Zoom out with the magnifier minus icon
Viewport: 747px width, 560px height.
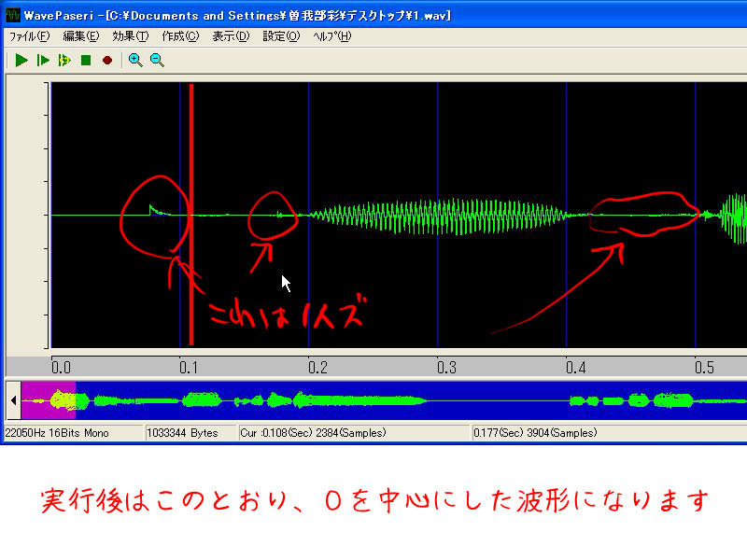tap(157, 61)
